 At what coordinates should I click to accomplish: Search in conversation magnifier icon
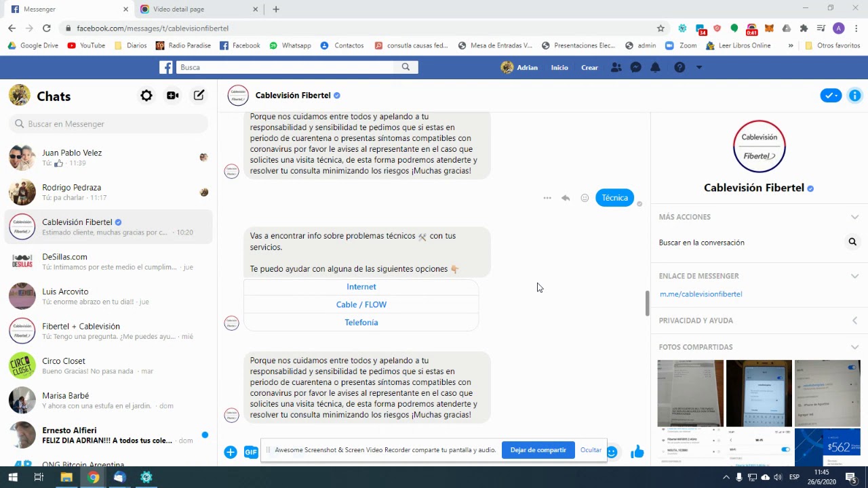[852, 242]
